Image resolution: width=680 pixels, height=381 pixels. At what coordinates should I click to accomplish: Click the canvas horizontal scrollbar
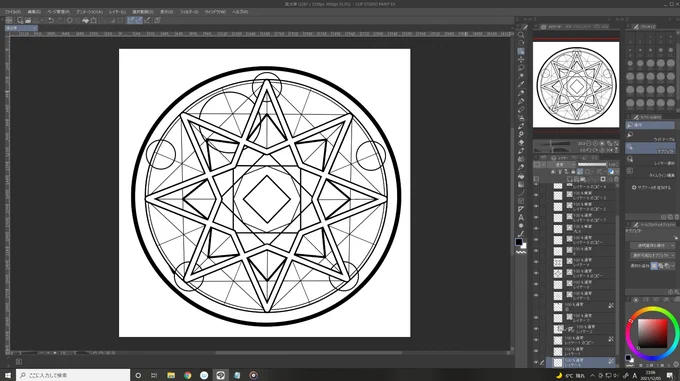pyautogui.click(x=309, y=353)
